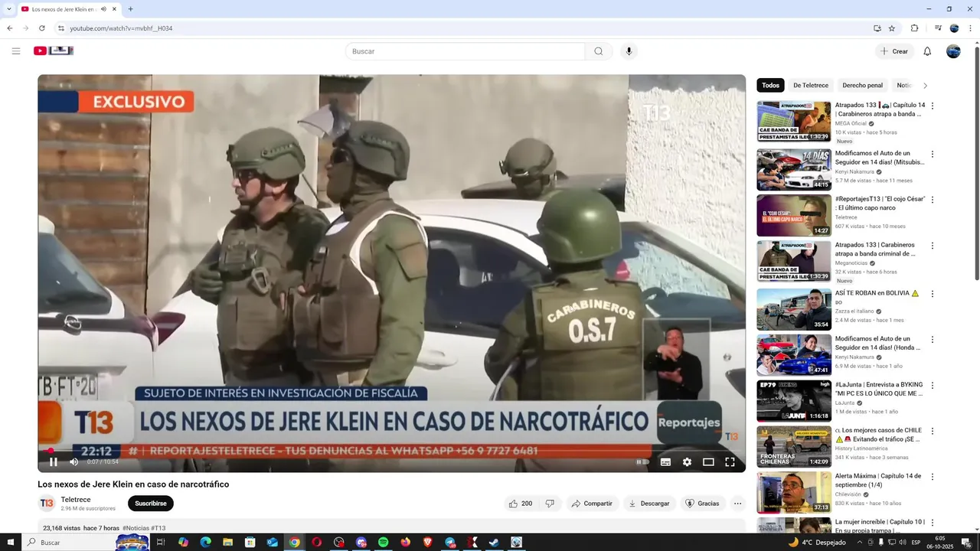
Task: Install the app via the address bar icon
Action: point(877,28)
